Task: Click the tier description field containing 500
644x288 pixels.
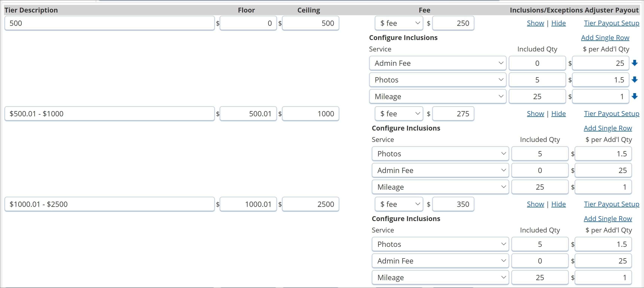Action: click(x=109, y=23)
